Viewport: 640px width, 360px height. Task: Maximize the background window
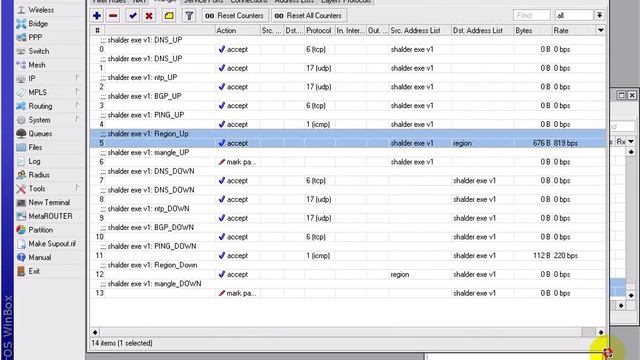point(621,95)
